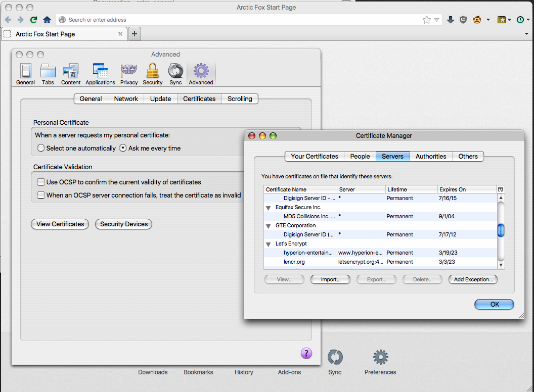
Task: Sort by Expires On column header
Action: tap(467, 189)
